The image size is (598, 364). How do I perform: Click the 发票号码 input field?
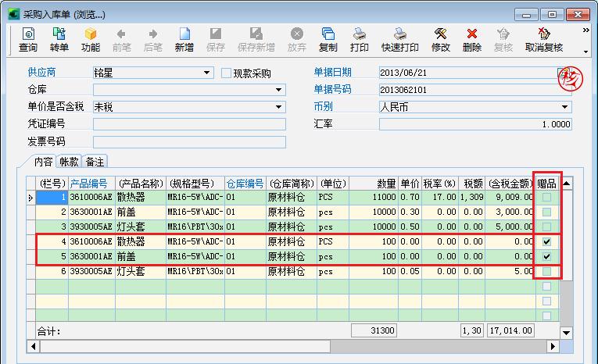[x=189, y=142]
